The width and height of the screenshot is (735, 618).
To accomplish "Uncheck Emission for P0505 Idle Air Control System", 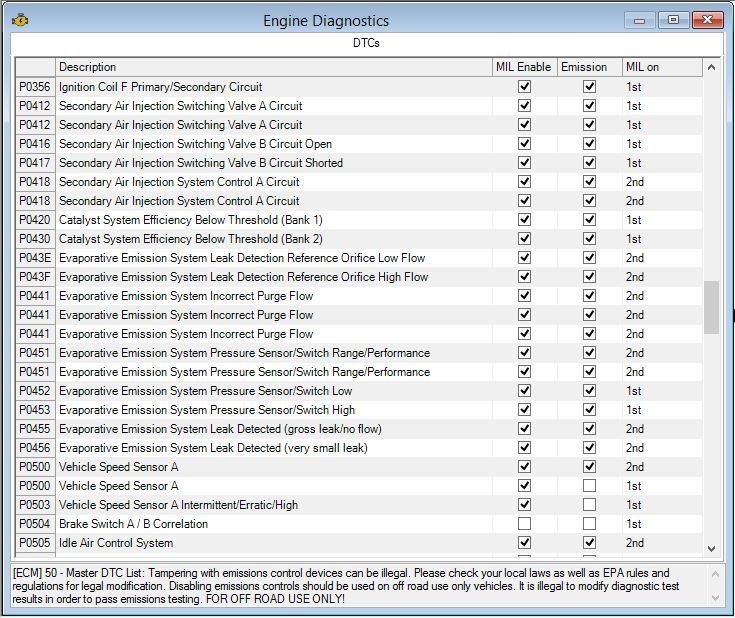I will click(x=589, y=543).
